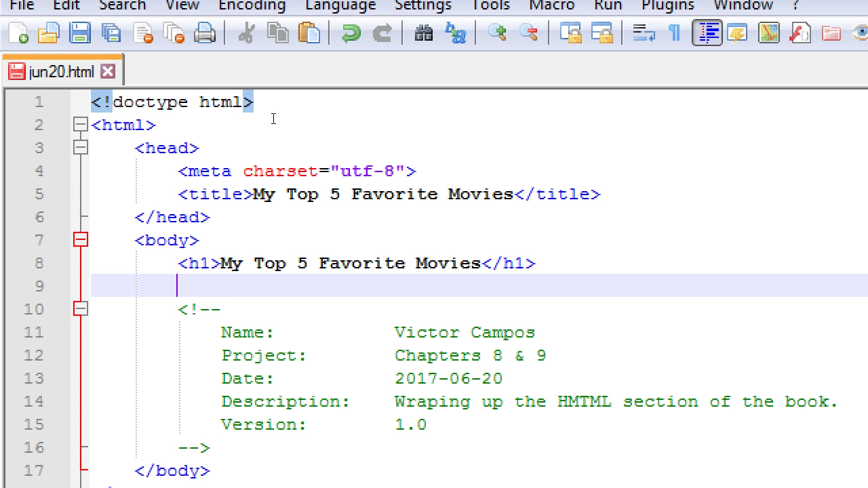Click the Description comment line text
This screenshot has height=488, width=868.
(x=530, y=401)
